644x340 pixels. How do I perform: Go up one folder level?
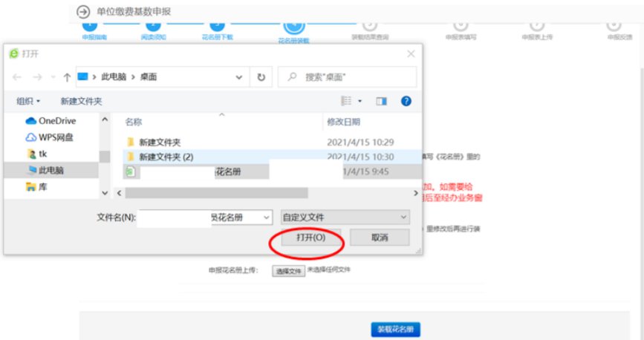click(x=67, y=77)
